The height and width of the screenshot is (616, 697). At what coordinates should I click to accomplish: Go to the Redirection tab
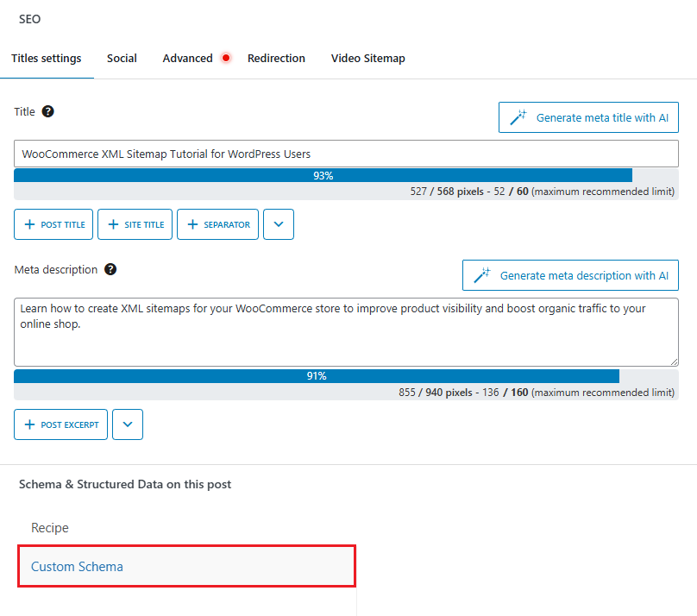[276, 59]
